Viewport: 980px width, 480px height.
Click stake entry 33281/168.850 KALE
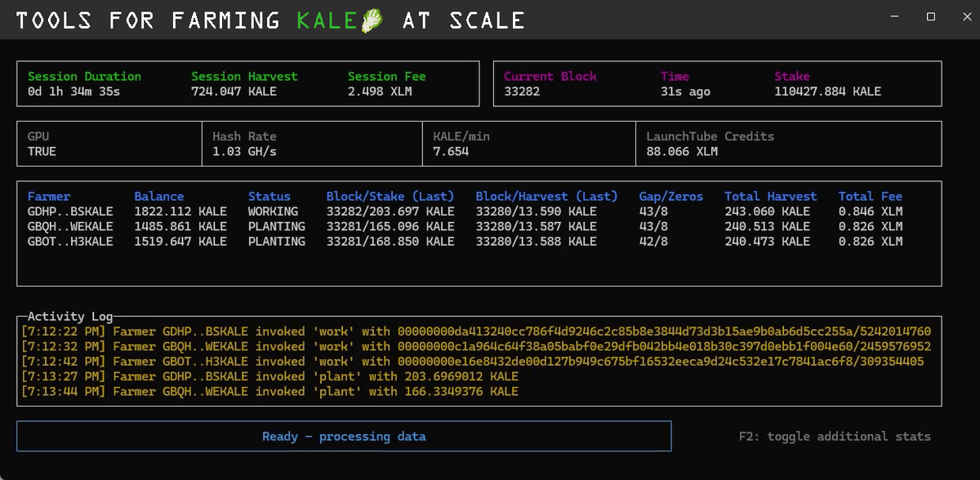[390, 242]
